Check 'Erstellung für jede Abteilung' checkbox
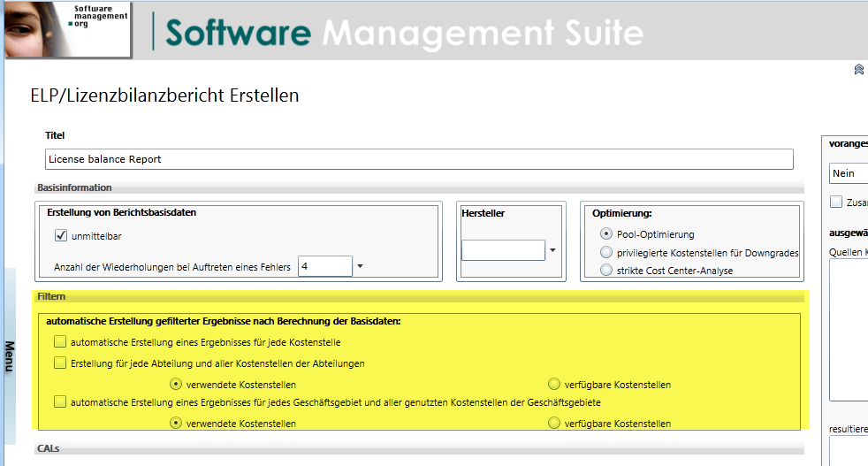This screenshot has height=466, width=868. 60,363
